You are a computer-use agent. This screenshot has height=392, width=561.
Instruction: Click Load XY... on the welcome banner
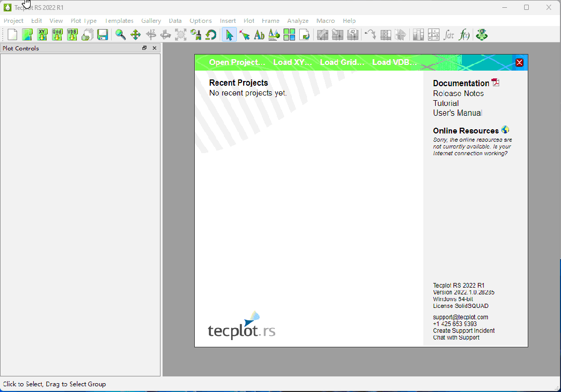(292, 62)
